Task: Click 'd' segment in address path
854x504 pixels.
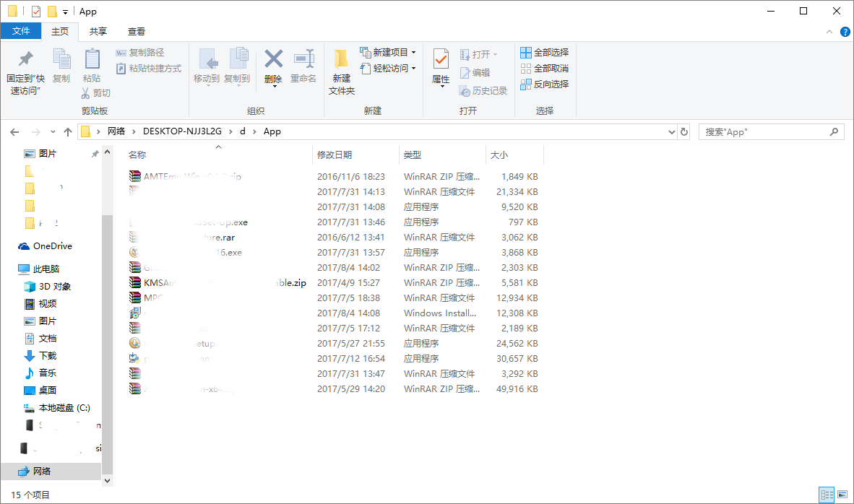Action: 242,131
